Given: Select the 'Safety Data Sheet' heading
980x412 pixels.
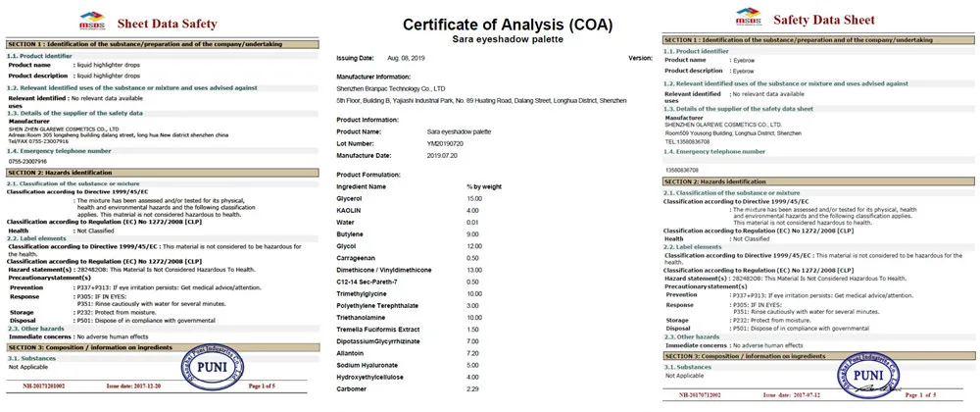Looking at the screenshot, I should pyautogui.click(x=824, y=20).
